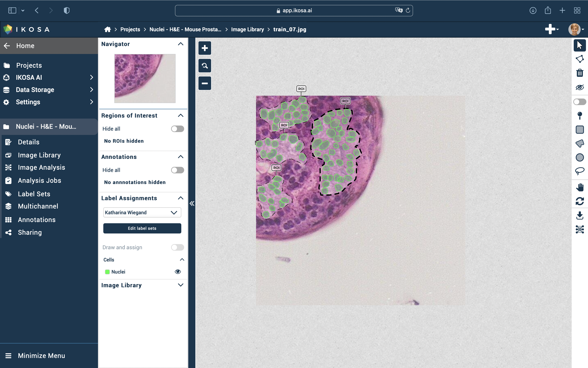This screenshot has width=588, height=368.
Task: Open the Katharina Wiegand dropdown
Action: click(x=142, y=212)
